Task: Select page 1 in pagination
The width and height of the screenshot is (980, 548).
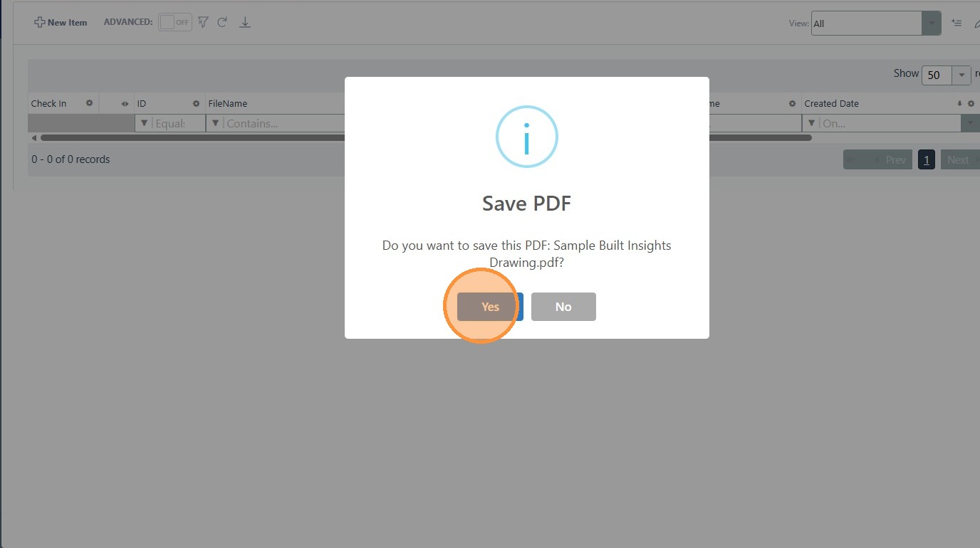Action: (x=926, y=159)
